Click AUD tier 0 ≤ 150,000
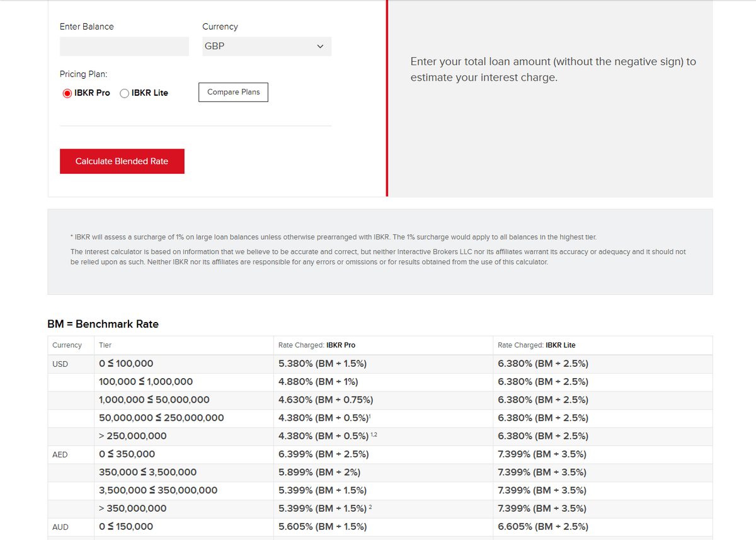Image resolution: width=756 pixels, height=540 pixels. [126, 527]
